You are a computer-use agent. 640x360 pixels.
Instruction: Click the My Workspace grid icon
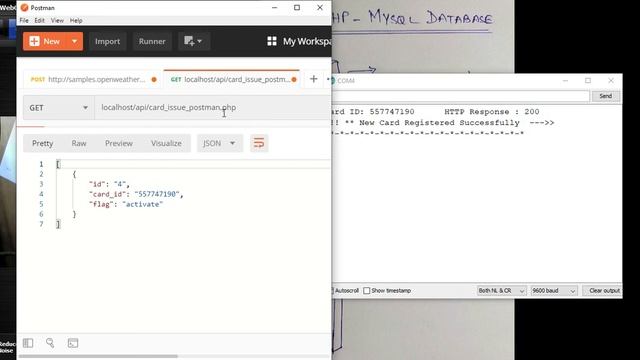click(272, 41)
